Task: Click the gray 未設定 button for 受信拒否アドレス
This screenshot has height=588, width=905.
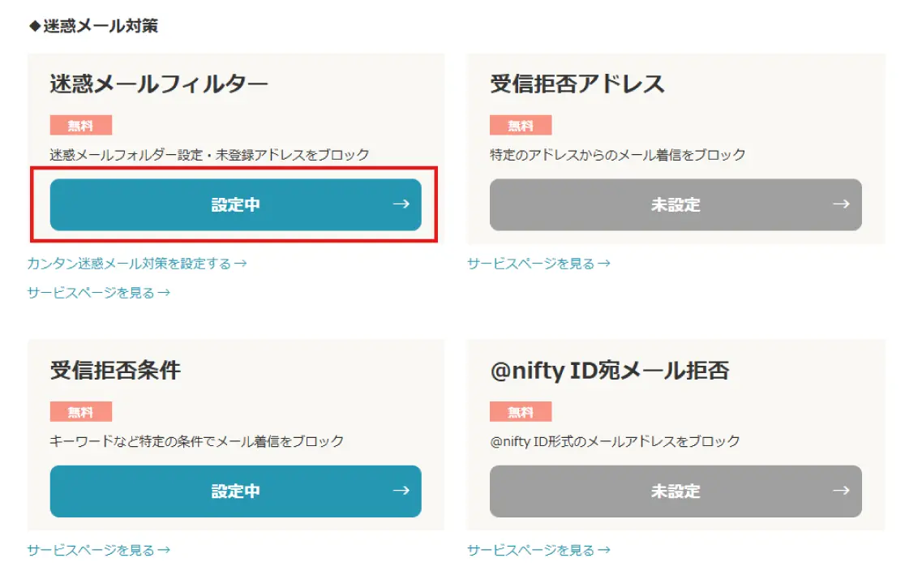Action: pyautogui.click(x=674, y=204)
